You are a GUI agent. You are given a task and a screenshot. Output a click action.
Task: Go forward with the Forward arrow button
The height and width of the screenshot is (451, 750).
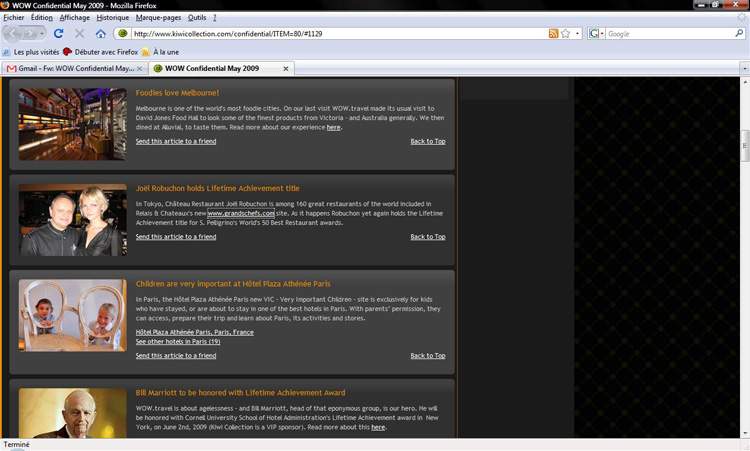(x=29, y=34)
